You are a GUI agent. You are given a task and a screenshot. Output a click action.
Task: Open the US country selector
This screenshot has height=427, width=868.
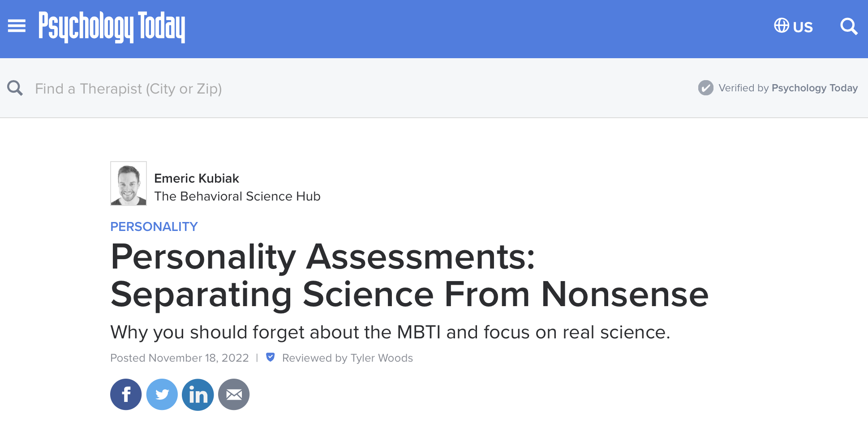point(803,27)
